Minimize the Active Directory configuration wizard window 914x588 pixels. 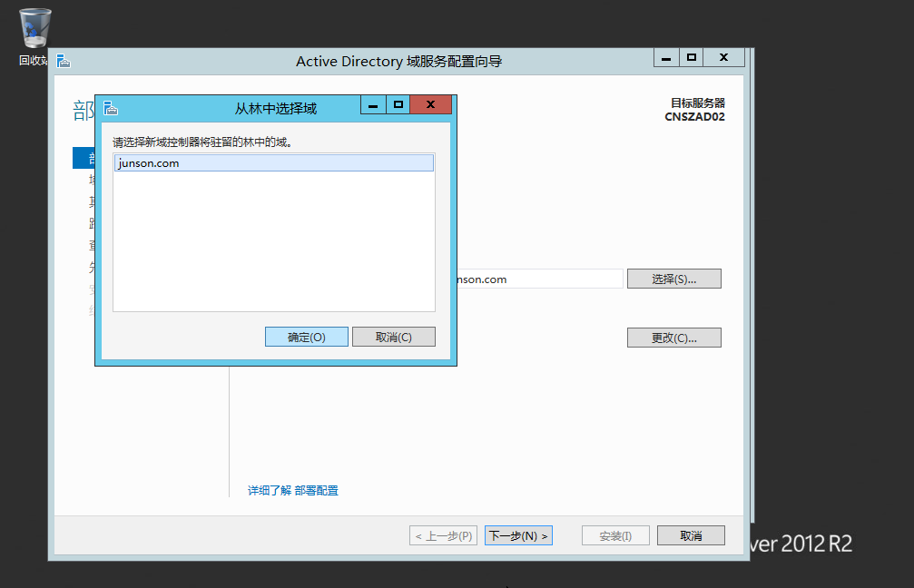point(666,57)
